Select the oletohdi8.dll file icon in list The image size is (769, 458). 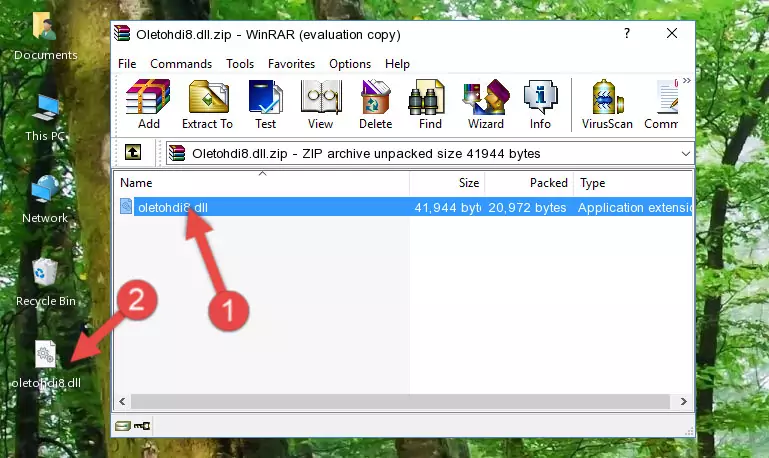point(126,206)
